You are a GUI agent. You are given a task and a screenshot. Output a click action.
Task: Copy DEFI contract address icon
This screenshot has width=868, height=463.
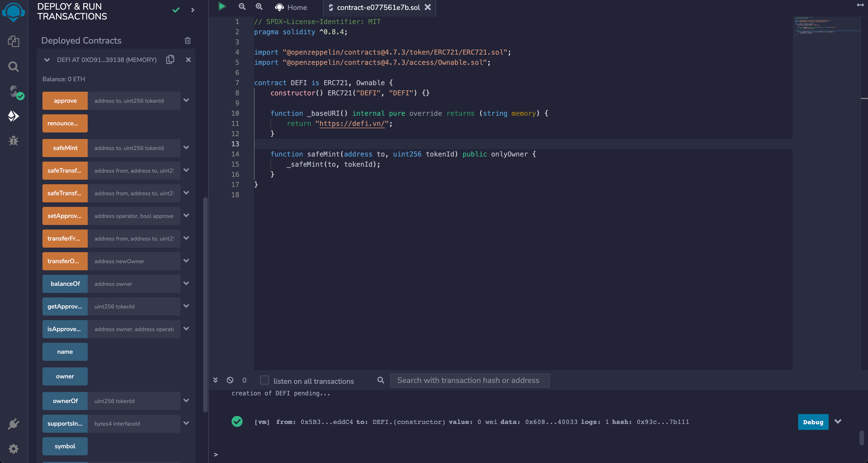pyautogui.click(x=170, y=60)
